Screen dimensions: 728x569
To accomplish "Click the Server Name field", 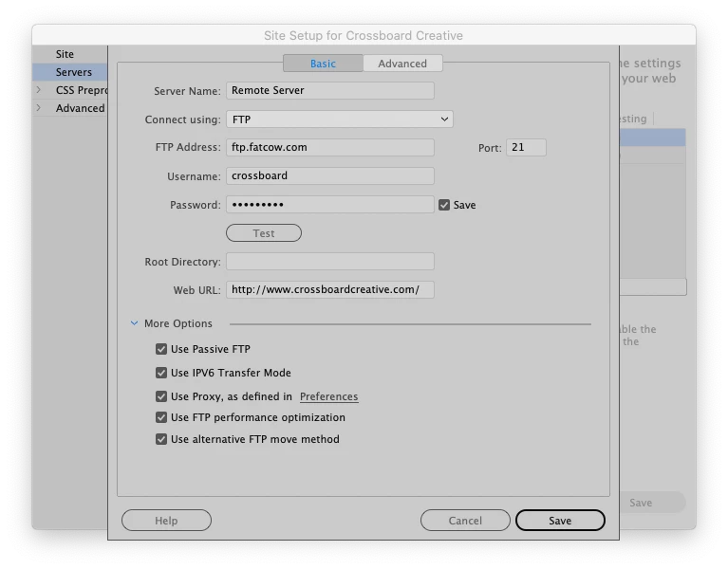I will (330, 90).
